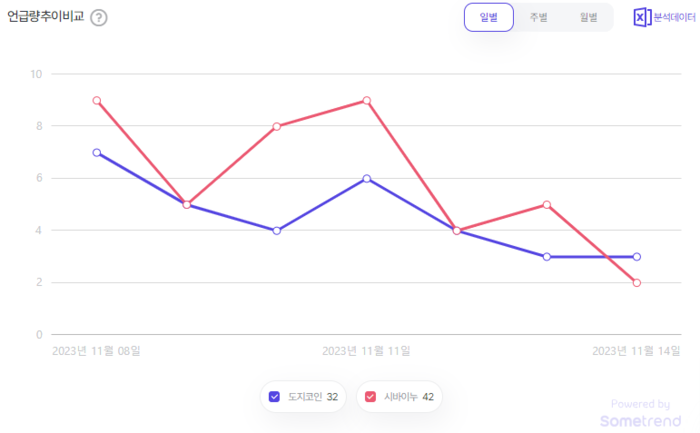Click the Excel analysis data icon

coord(642,17)
